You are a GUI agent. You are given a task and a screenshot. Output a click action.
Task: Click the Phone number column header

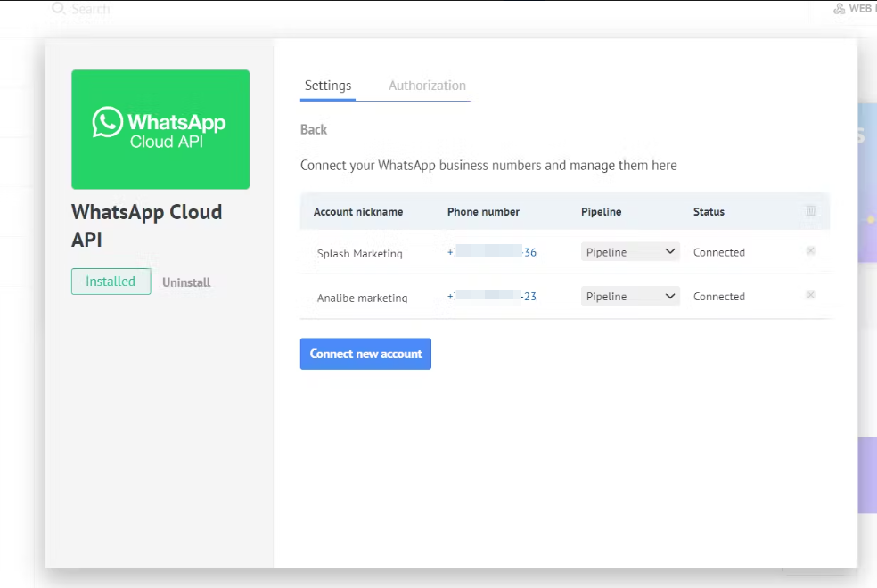(x=483, y=211)
